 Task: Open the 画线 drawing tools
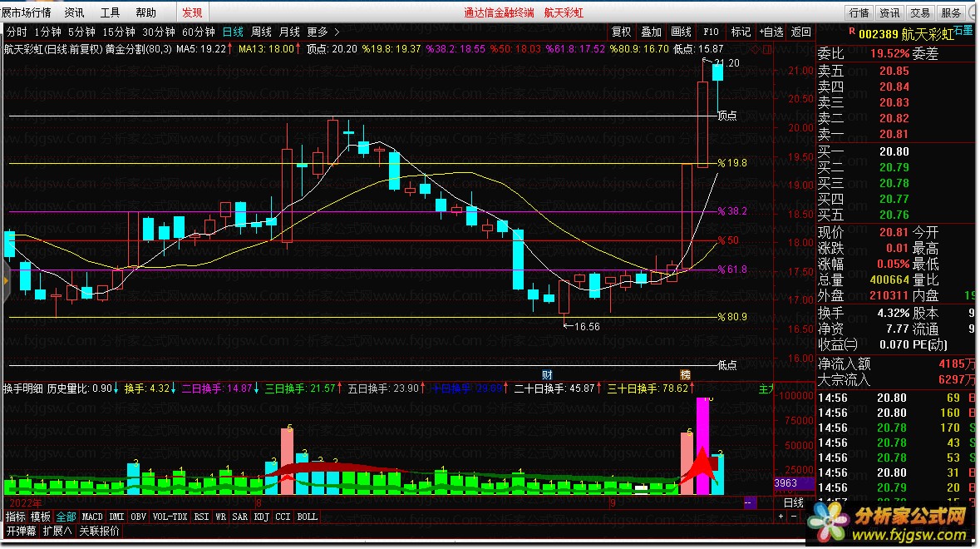[682, 32]
